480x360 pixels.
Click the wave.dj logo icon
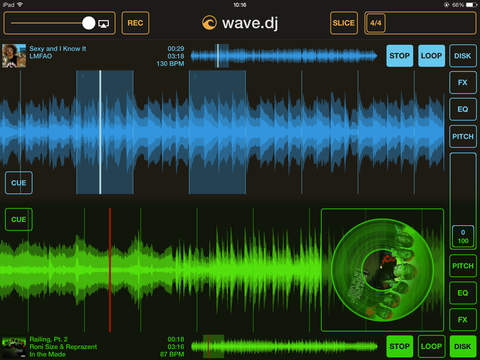tap(209, 23)
